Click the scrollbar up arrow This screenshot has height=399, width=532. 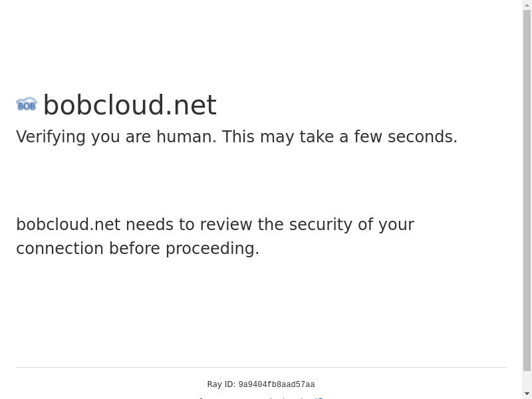[527, 5]
